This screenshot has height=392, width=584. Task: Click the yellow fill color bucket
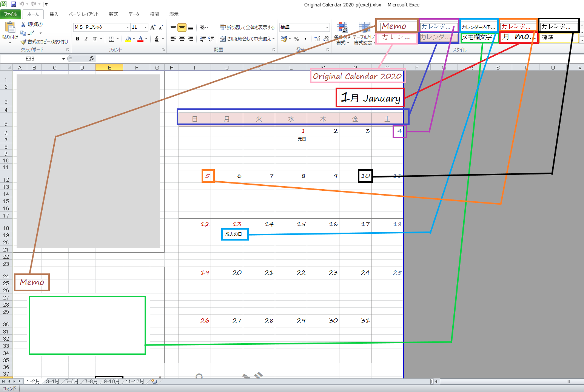pos(128,39)
